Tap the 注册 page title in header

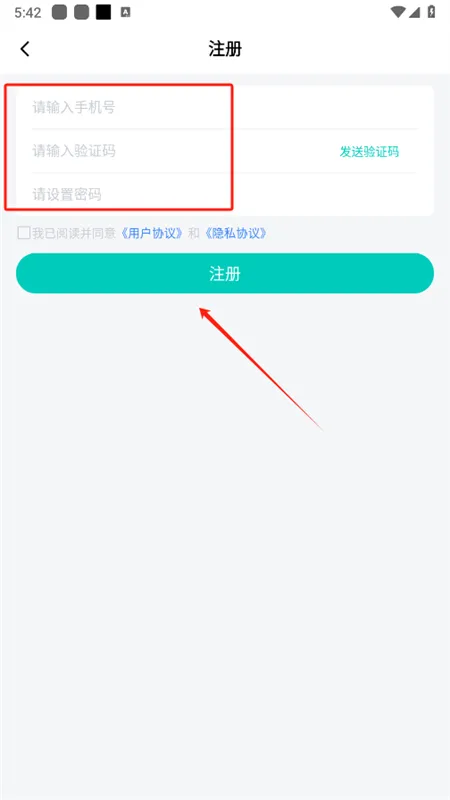click(225, 49)
